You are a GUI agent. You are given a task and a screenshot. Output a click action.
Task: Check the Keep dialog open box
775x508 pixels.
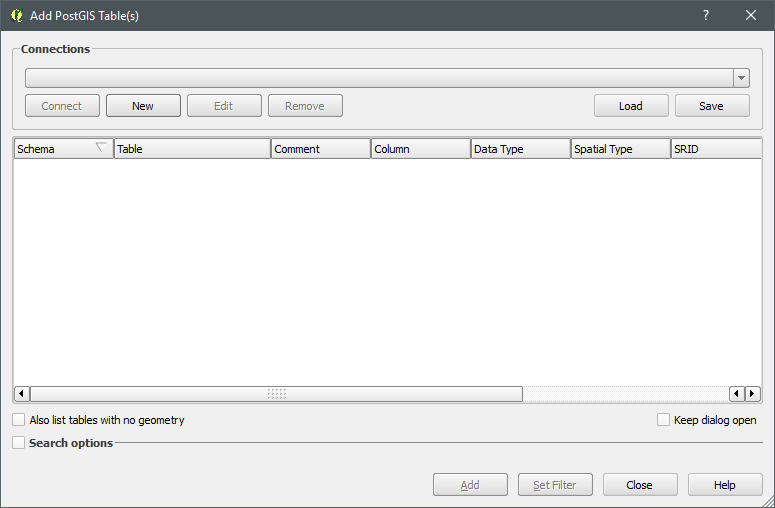click(663, 420)
